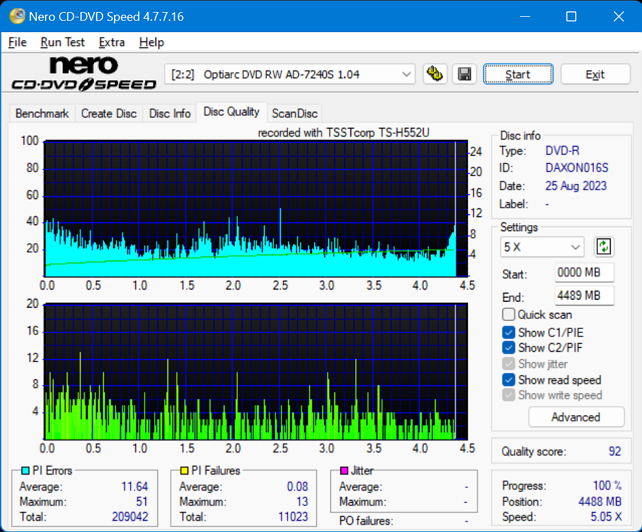Click the Progress 100 % value
This screenshot has height=532, width=642.
(x=607, y=485)
